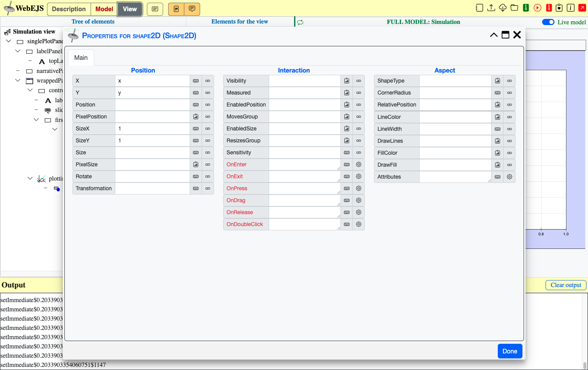588x370 pixels.
Task: Click the refresh icon beside FULL MODEL
Action: (x=300, y=22)
